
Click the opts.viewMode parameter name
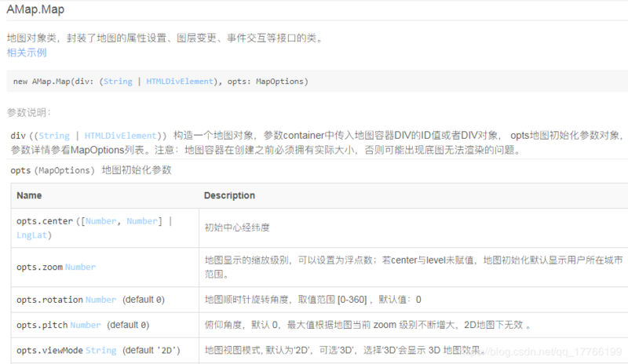coord(49,350)
